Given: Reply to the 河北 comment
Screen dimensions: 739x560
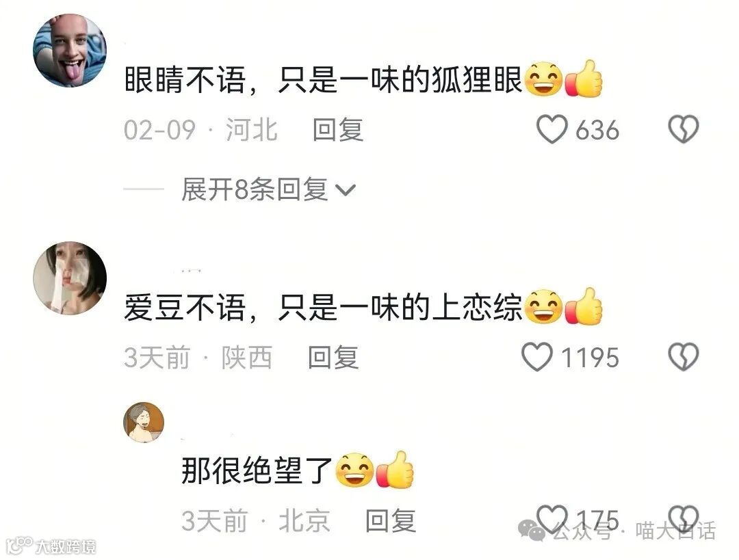Looking at the screenshot, I should (338, 129).
